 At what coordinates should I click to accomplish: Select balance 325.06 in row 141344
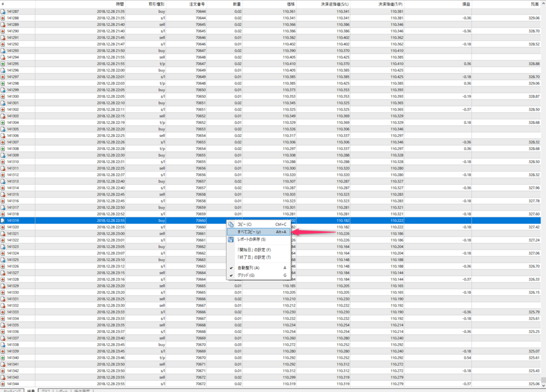pos(534,384)
